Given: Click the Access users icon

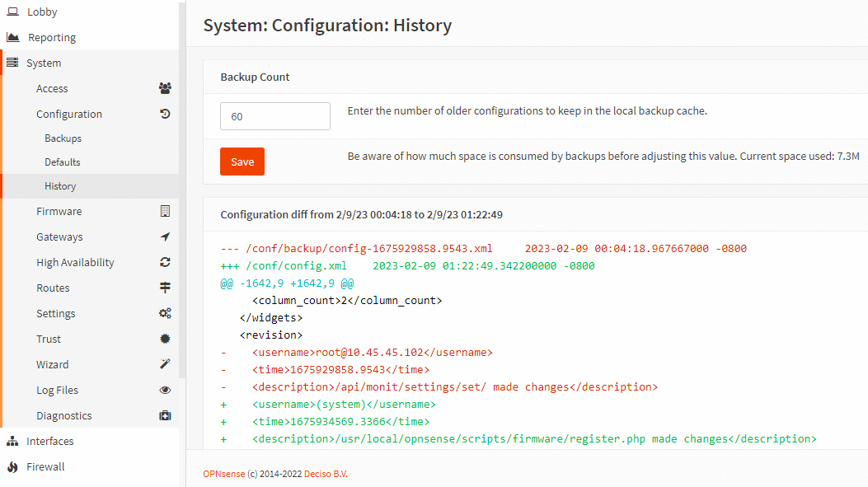Looking at the screenshot, I should coord(165,88).
